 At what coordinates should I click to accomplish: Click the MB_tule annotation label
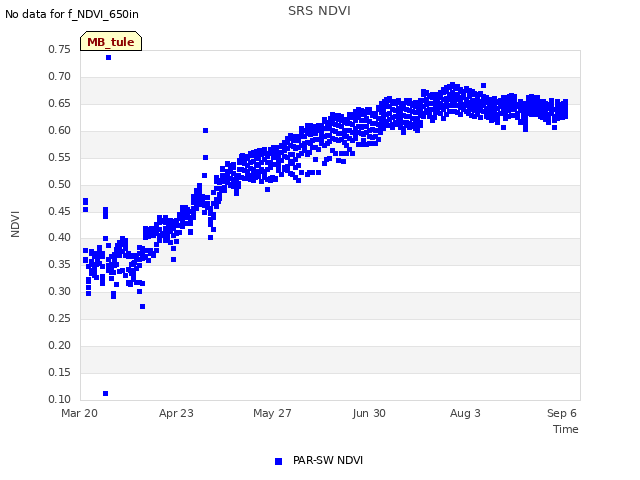111,41
